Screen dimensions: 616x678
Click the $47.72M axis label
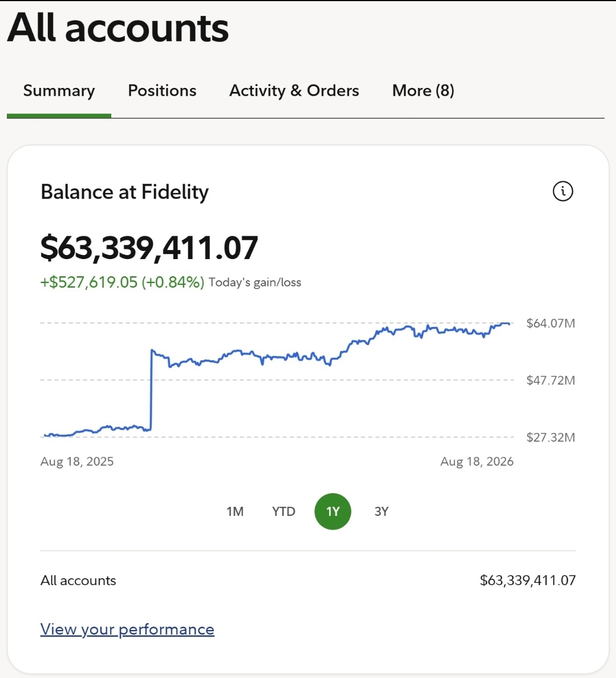[551, 380]
